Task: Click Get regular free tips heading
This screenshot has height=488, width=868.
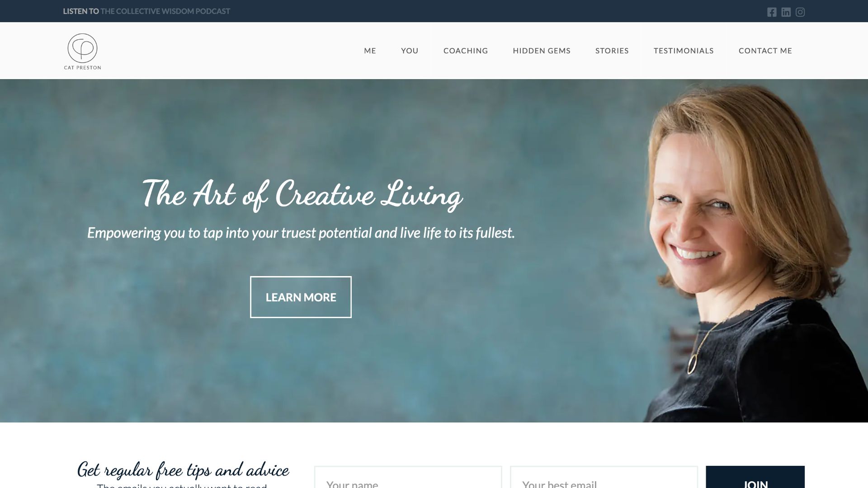Action: tap(183, 470)
